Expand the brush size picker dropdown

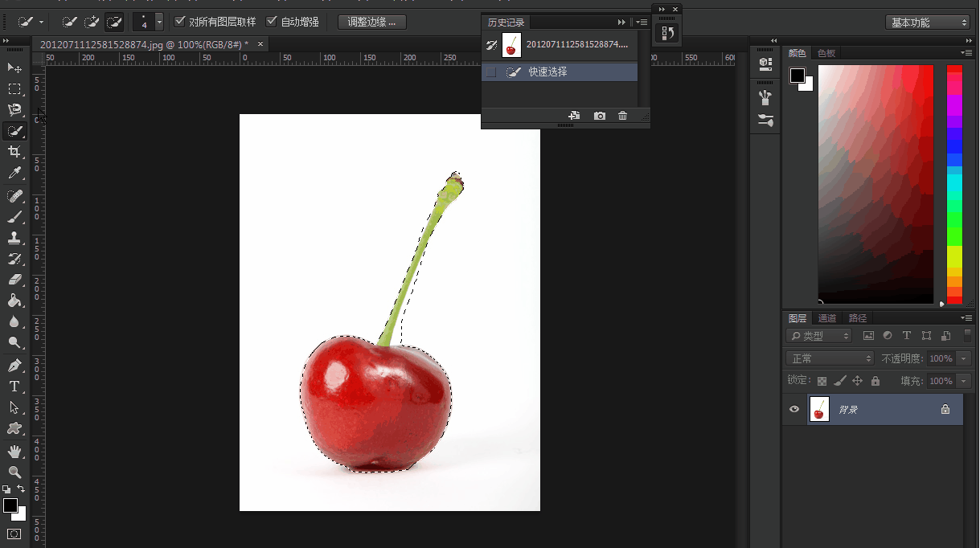coord(159,22)
